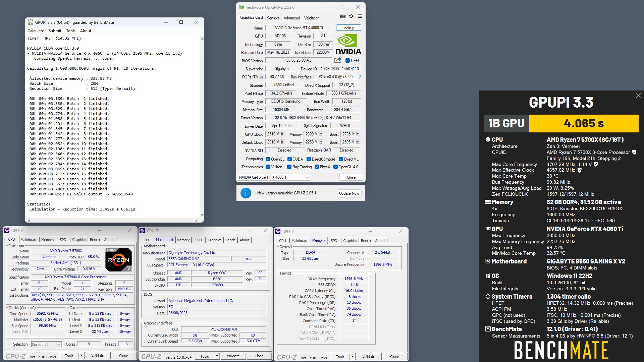Viewport: 644px width, 362px height.
Task: Toggle the OpenGL 4.6 checkbox
Action: [335, 167]
